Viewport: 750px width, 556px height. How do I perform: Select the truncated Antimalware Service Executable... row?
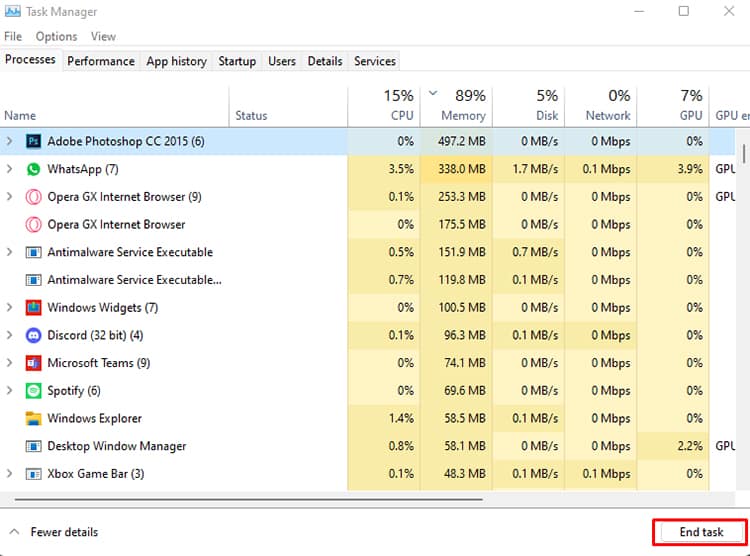coord(367,279)
